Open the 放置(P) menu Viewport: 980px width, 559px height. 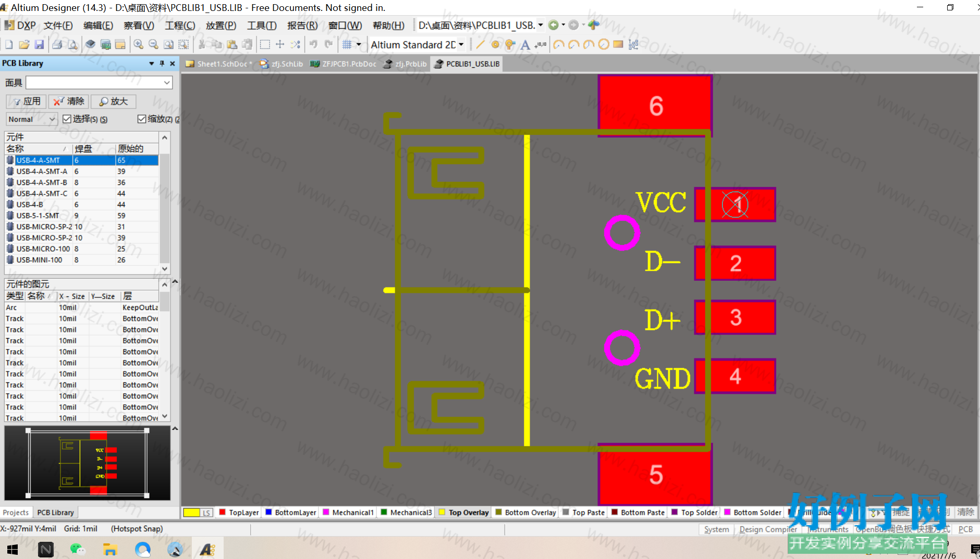tap(221, 26)
